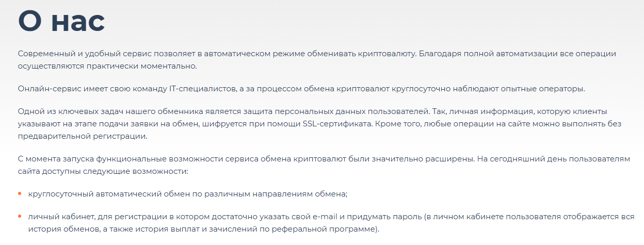Click the line 'сайта доступны следующие возможности:'
Image resolution: width=644 pixels, height=245 pixels.
tap(104, 171)
